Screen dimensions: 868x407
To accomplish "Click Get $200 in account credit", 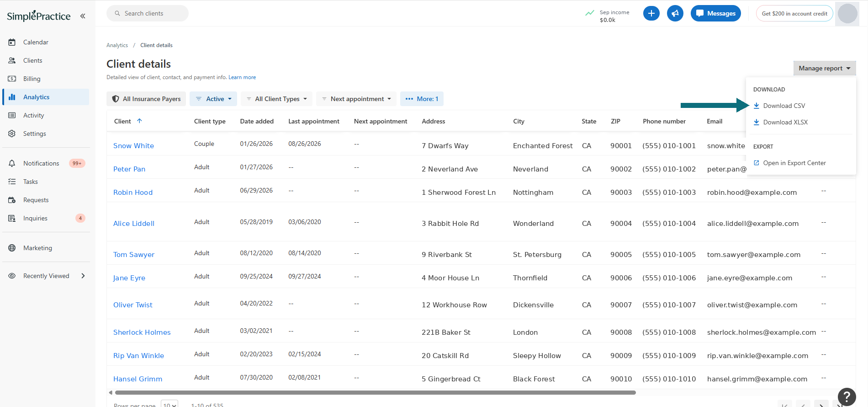I will click(794, 13).
